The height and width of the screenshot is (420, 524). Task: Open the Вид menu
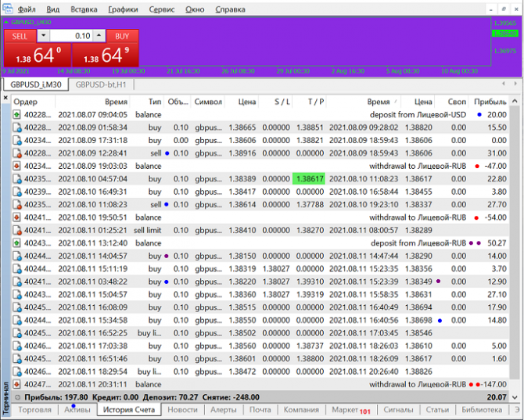coord(53,9)
